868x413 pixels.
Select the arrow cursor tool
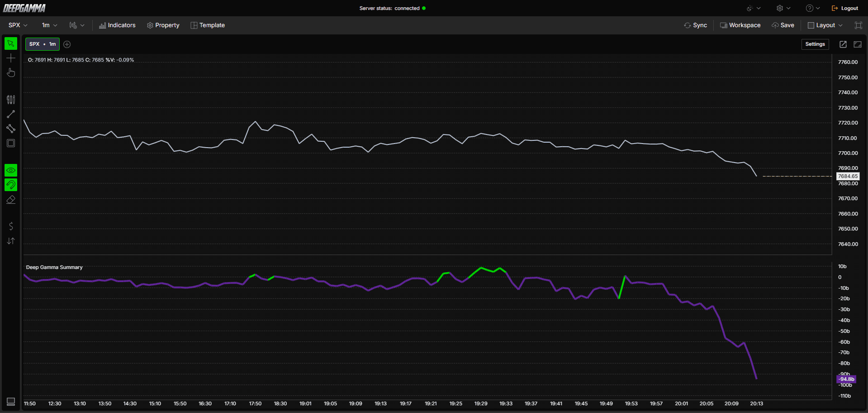(x=11, y=43)
